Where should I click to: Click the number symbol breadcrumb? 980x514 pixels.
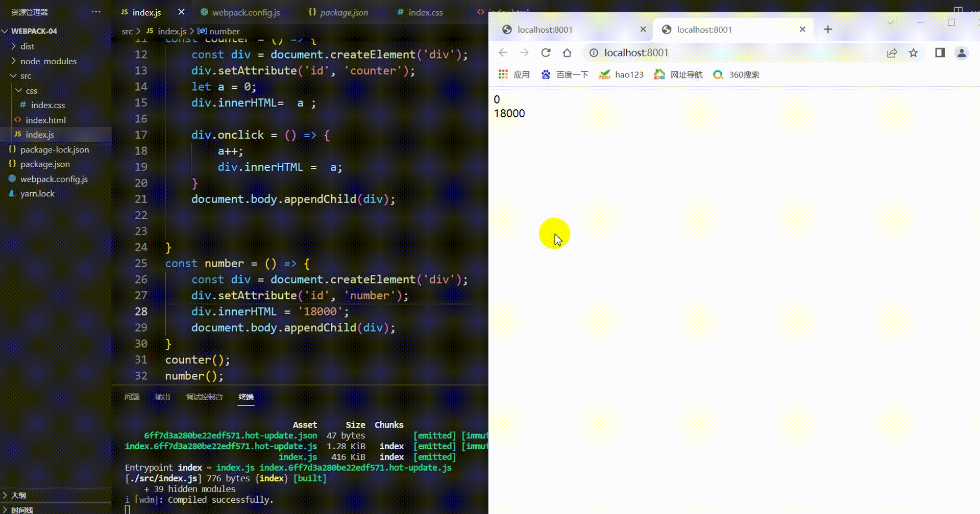click(x=224, y=31)
